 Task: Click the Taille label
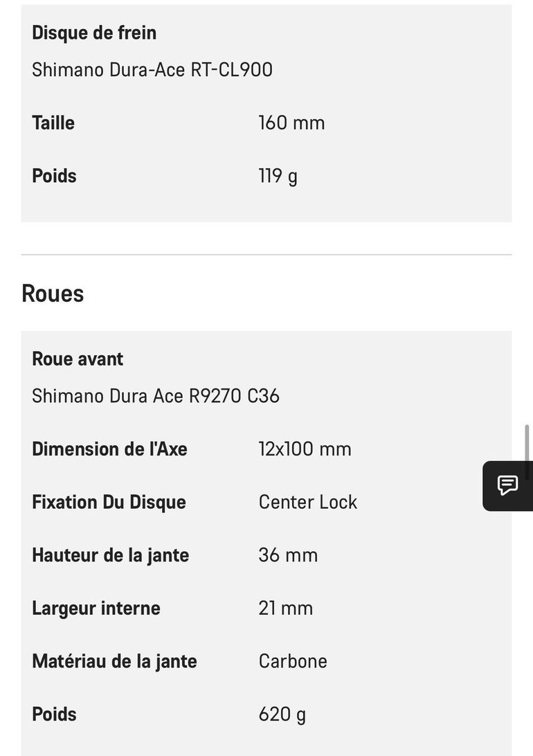click(x=53, y=123)
